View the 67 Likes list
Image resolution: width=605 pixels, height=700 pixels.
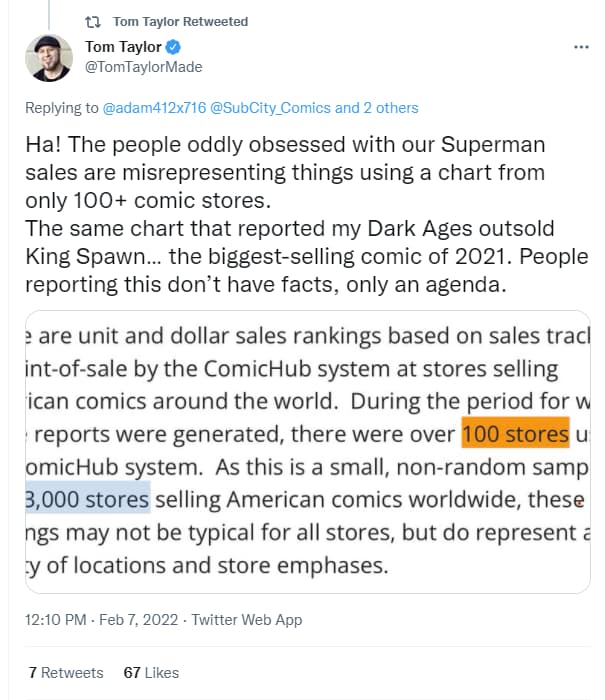[x=151, y=672]
